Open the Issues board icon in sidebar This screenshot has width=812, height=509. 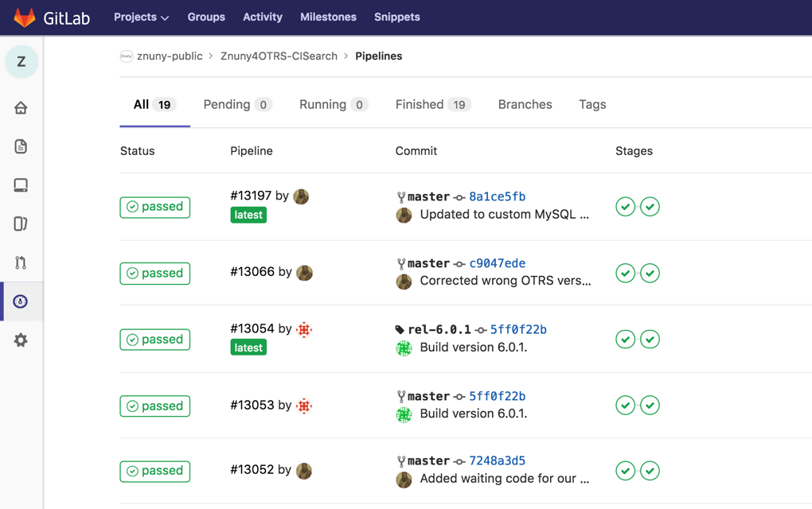click(21, 224)
